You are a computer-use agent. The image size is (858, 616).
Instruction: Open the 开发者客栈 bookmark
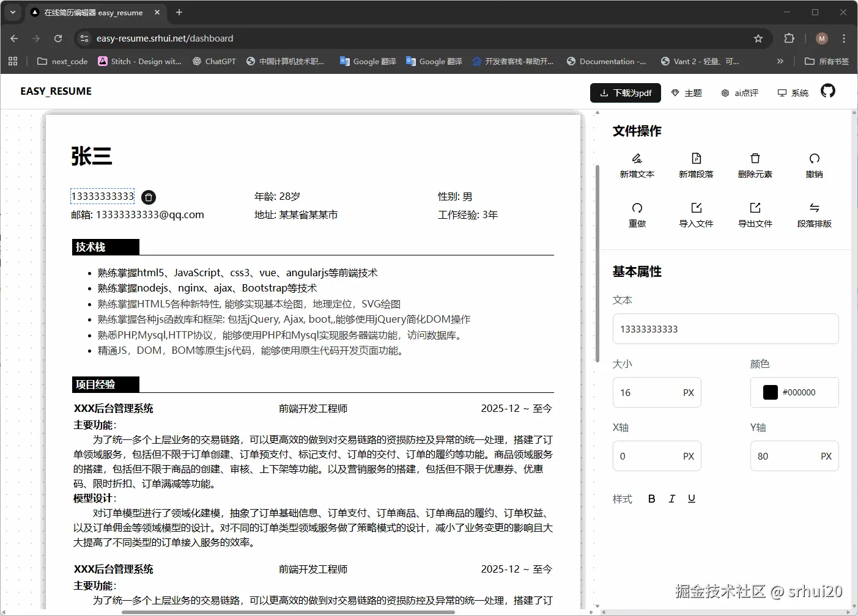click(x=513, y=61)
